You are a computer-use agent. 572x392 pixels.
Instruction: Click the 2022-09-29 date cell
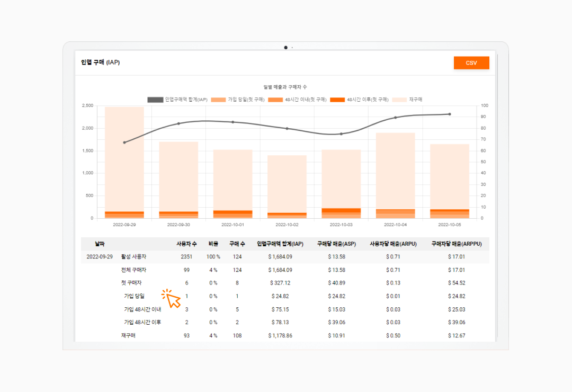101,256
